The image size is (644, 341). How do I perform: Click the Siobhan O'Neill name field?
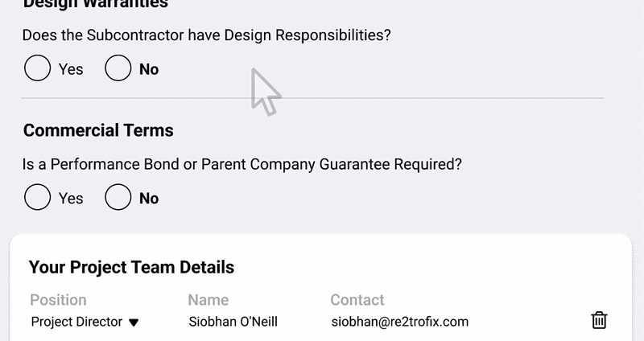(x=233, y=322)
